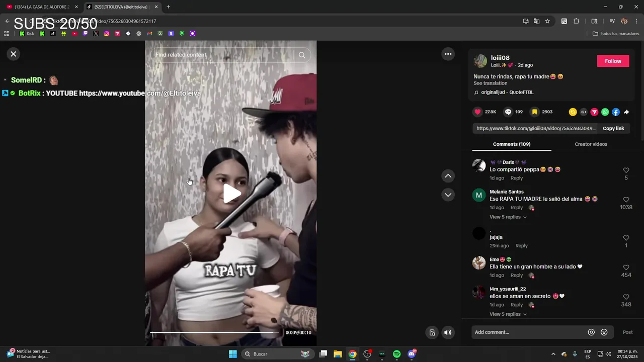Toggle auto-scroll icon next to the volume button
Viewport: 644px width, 362px height.
(432, 332)
